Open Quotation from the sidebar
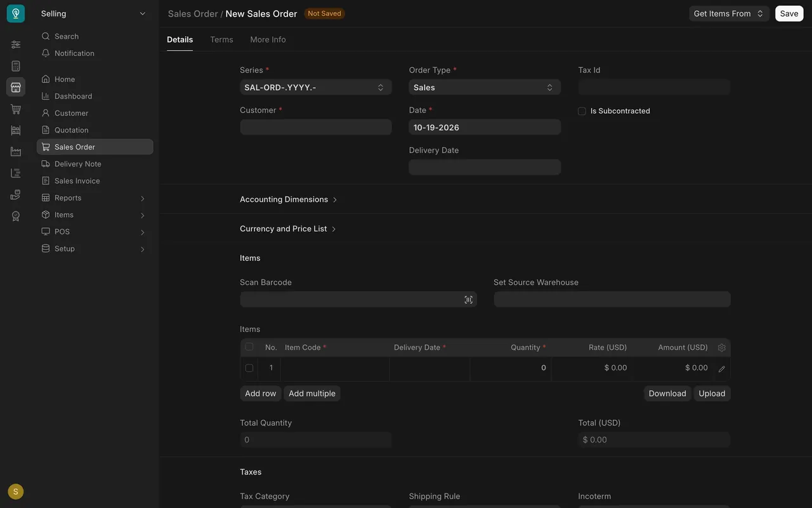 95,130
